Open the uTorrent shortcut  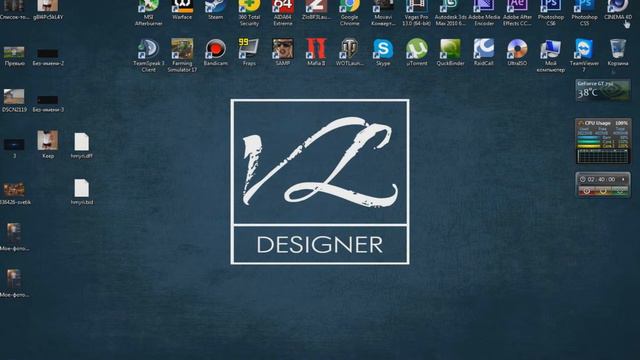pos(417,52)
